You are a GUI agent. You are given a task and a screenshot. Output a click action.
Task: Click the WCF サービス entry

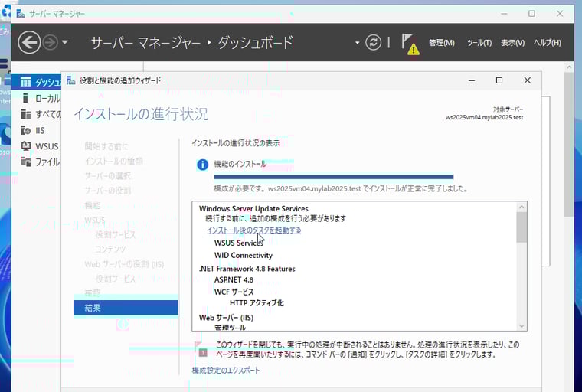[x=234, y=292]
